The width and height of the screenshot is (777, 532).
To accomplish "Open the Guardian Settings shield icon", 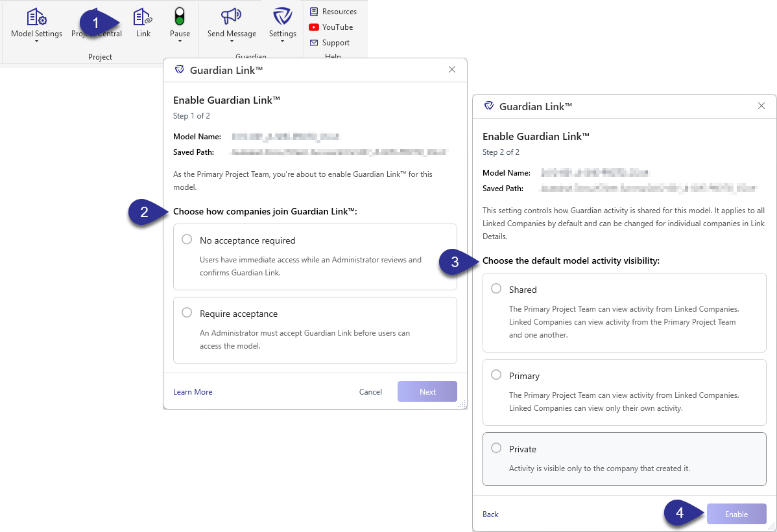I will coord(282,17).
